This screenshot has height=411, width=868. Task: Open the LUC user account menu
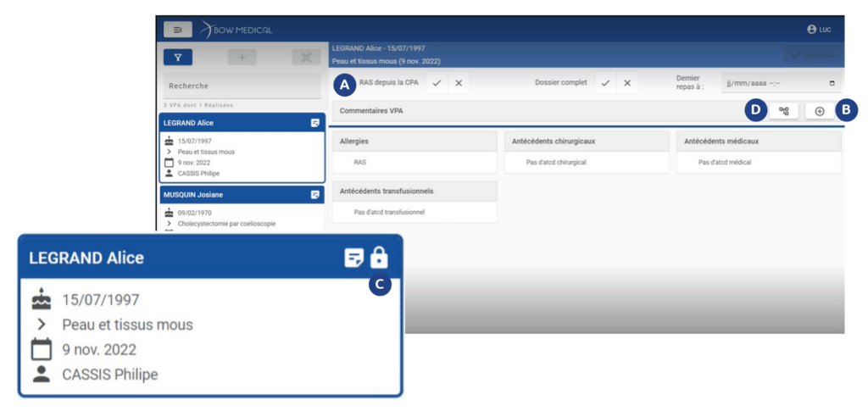coord(819,30)
